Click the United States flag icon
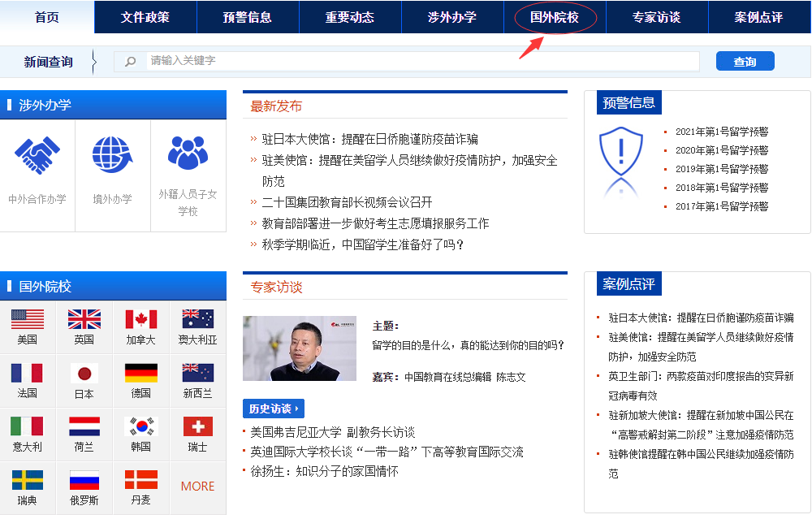Screen dimensions: 812x519 28,319
